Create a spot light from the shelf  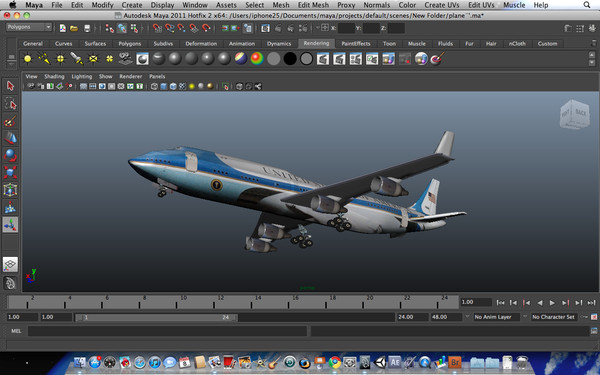click(x=77, y=59)
